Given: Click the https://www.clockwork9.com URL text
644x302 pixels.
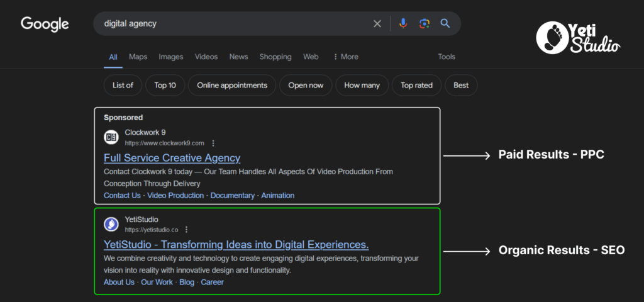Looking at the screenshot, I should click(x=164, y=143).
